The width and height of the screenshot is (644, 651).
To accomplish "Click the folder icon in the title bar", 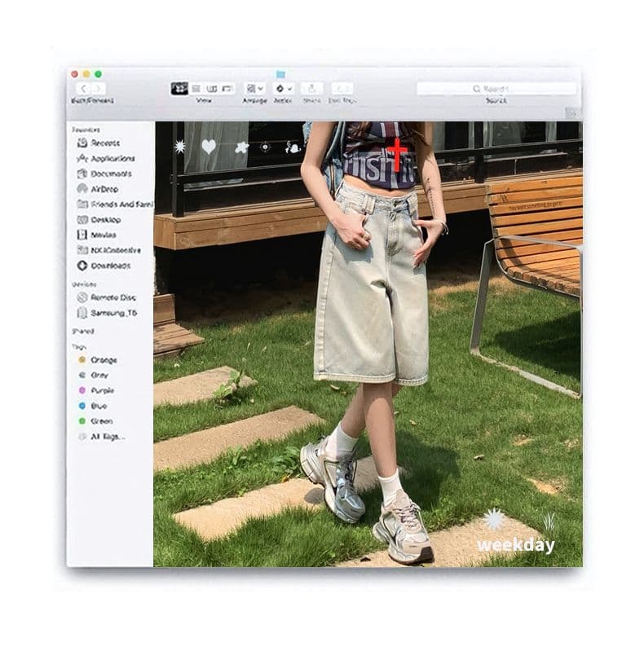I will [281, 74].
